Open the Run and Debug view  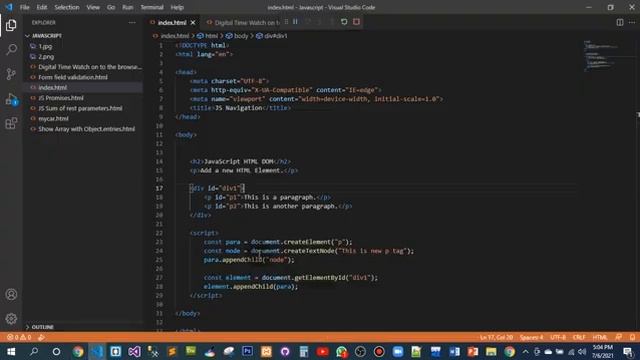[11, 99]
